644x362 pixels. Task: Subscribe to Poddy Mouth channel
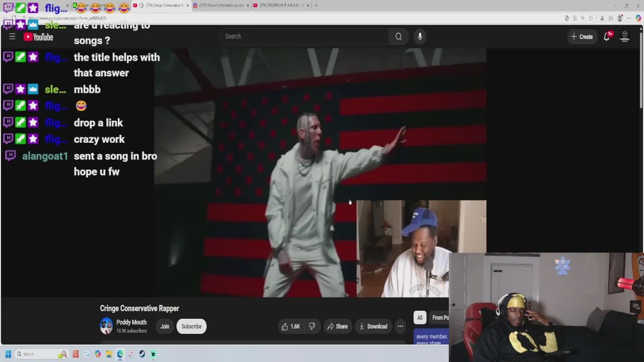click(x=191, y=326)
